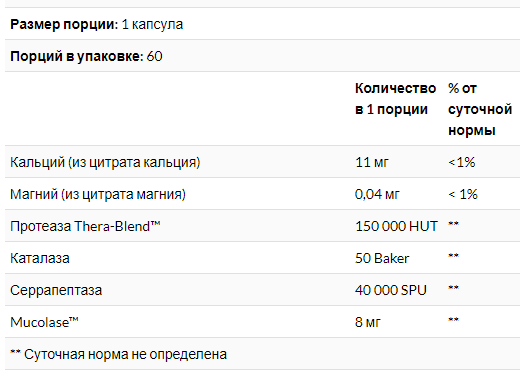
Task: Select the 'Серрапептаза' ingredient row
Action: pos(262,290)
